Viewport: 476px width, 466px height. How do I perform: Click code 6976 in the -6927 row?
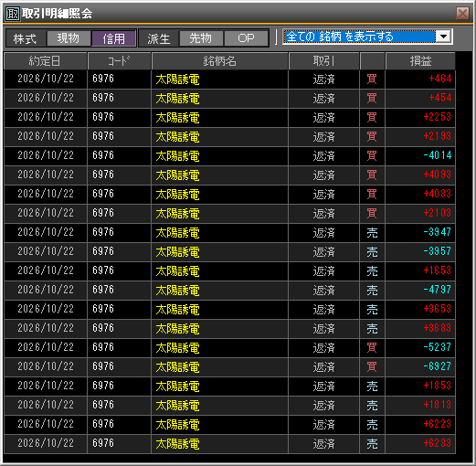pos(103,366)
